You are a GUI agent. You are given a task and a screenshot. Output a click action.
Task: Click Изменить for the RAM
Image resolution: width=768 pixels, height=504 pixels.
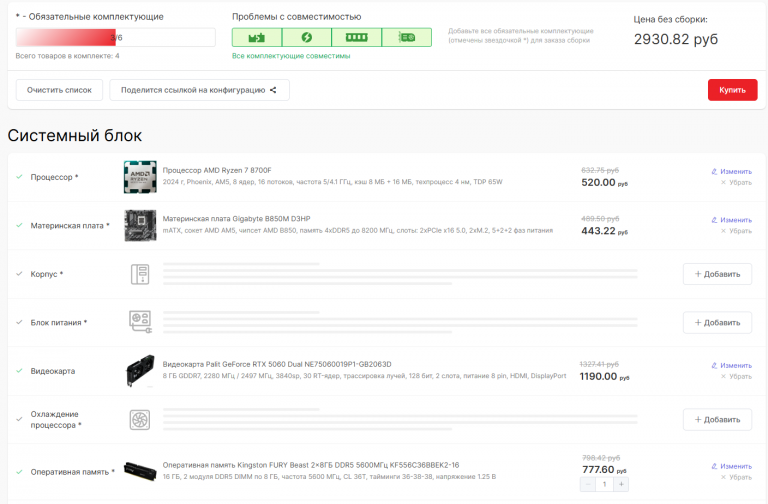(x=731, y=466)
